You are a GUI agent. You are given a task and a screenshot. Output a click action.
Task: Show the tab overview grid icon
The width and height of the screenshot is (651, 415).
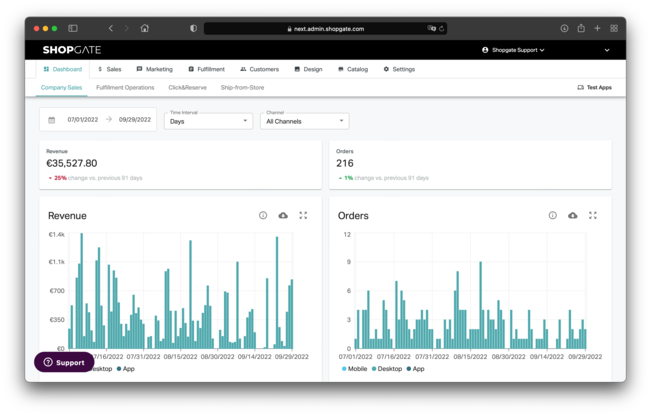(x=614, y=28)
